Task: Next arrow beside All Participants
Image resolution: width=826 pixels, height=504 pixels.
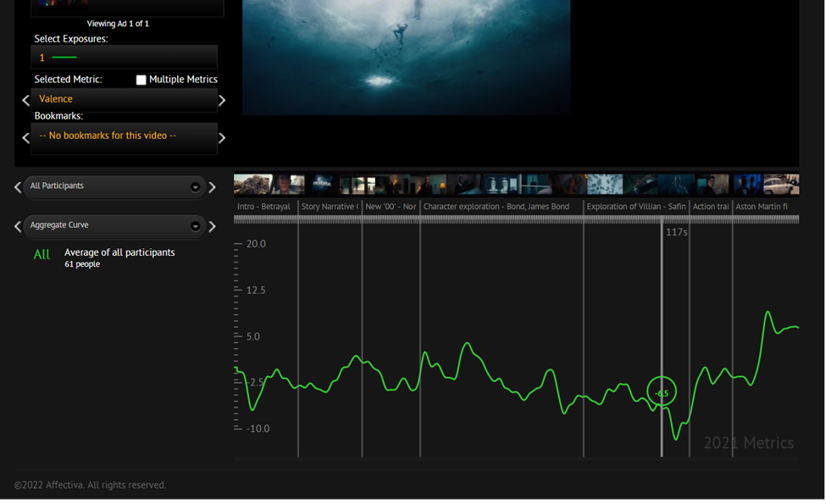Action: click(213, 187)
